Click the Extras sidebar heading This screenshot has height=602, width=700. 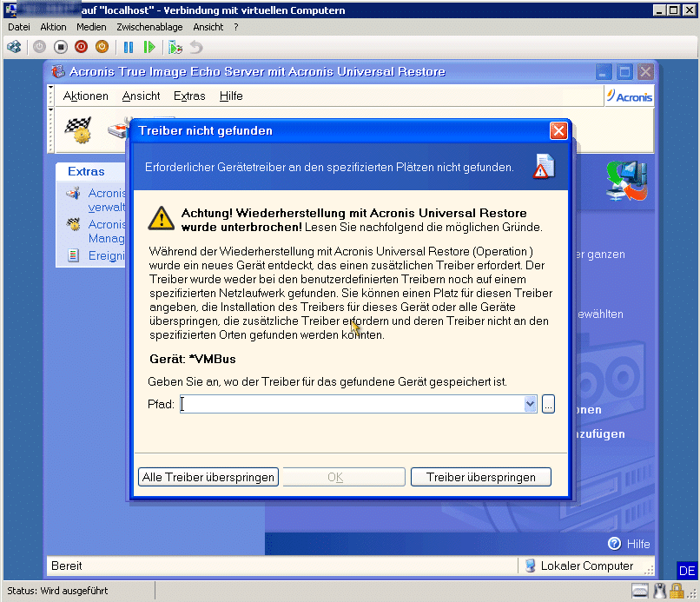pyautogui.click(x=86, y=171)
